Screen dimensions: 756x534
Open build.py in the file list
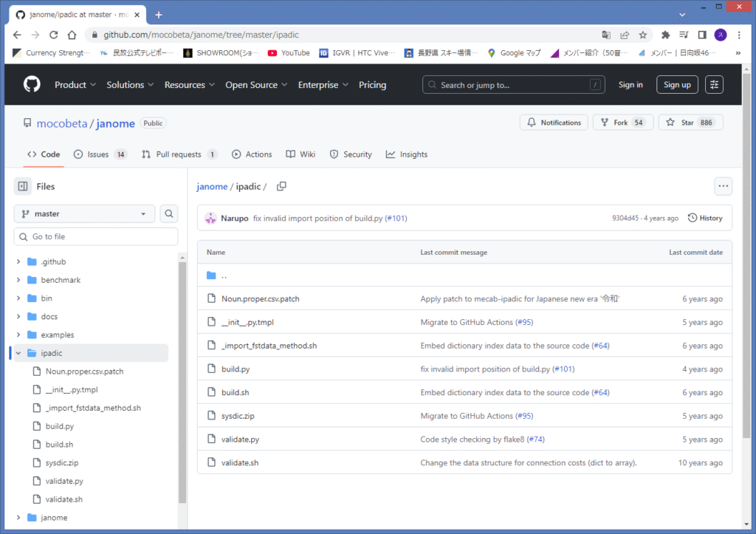tap(236, 369)
